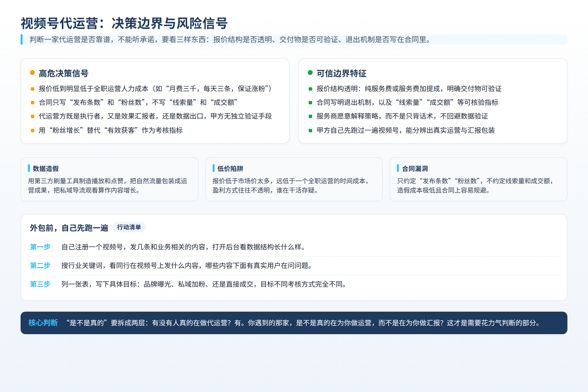Click the 行动清单 badge
This screenshot has width=588, height=392.
(x=129, y=227)
